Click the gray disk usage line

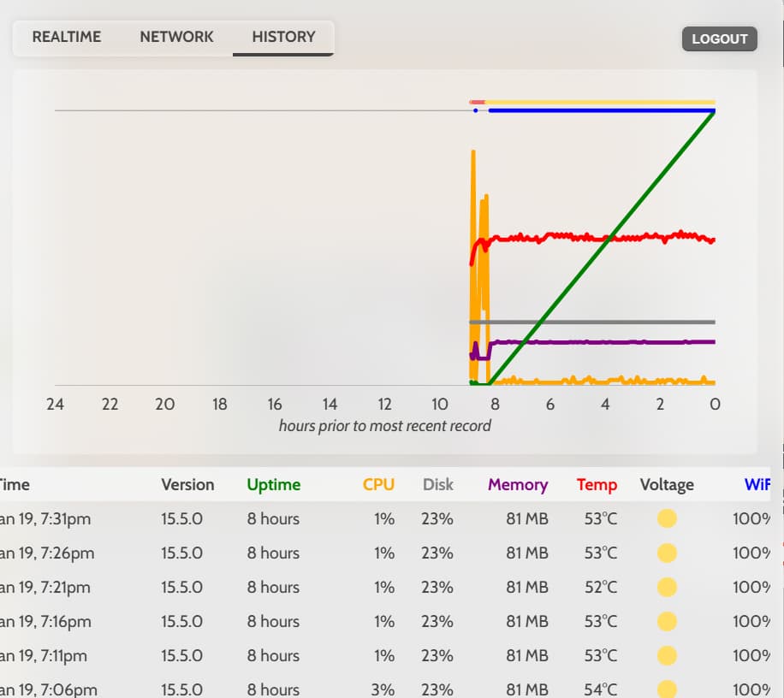click(599, 322)
